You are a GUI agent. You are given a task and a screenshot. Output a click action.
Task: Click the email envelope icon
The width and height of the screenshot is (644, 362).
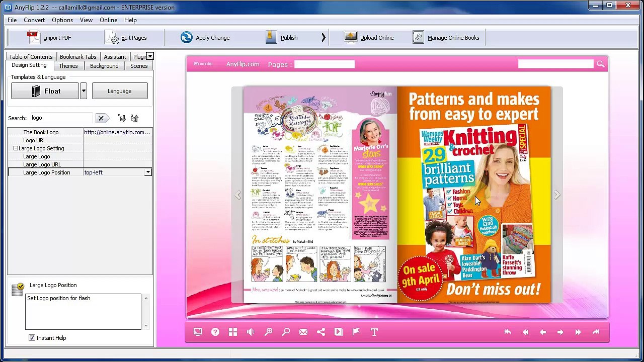[x=303, y=332]
